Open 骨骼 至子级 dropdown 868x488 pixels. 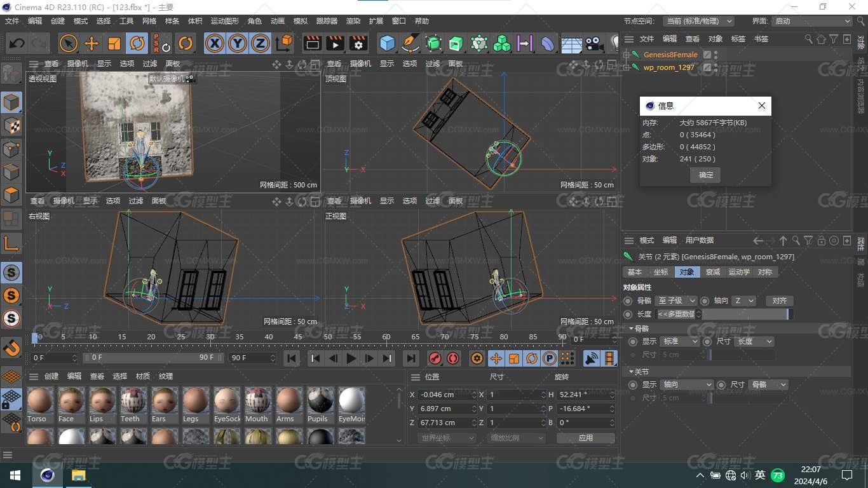677,301
